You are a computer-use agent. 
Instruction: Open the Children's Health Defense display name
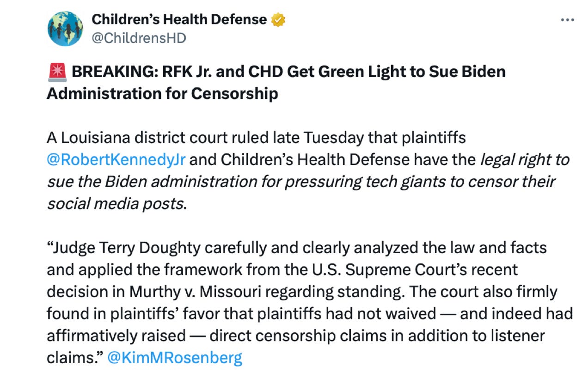(x=179, y=19)
